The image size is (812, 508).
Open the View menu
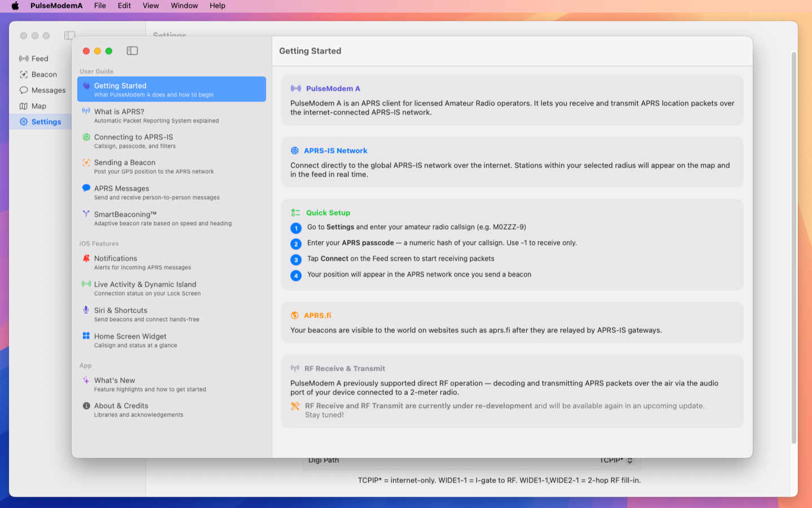coord(151,6)
